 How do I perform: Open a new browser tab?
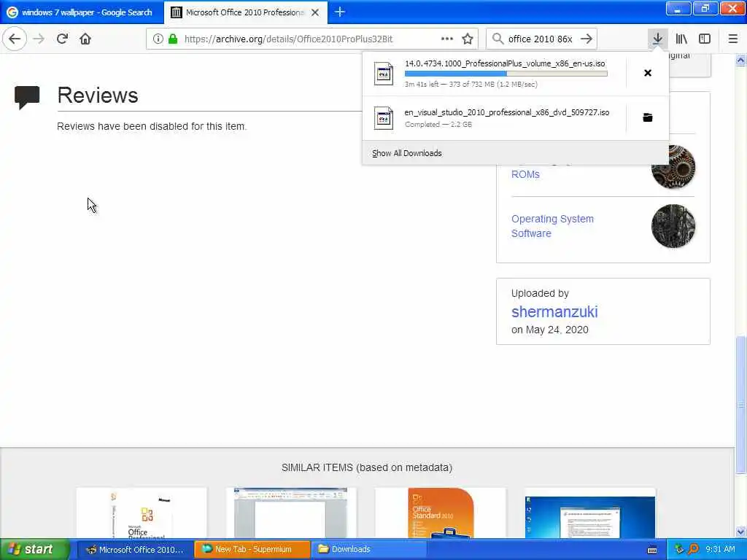coord(340,12)
